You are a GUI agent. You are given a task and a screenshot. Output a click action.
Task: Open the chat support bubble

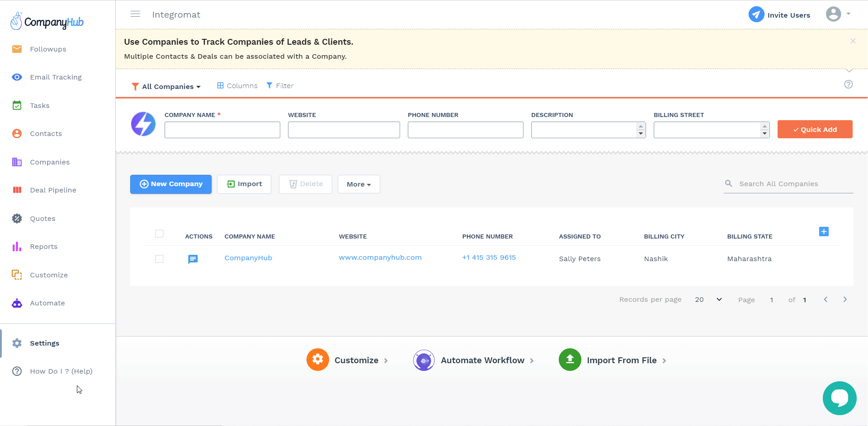pyautogui.click(x=840, y=398)
